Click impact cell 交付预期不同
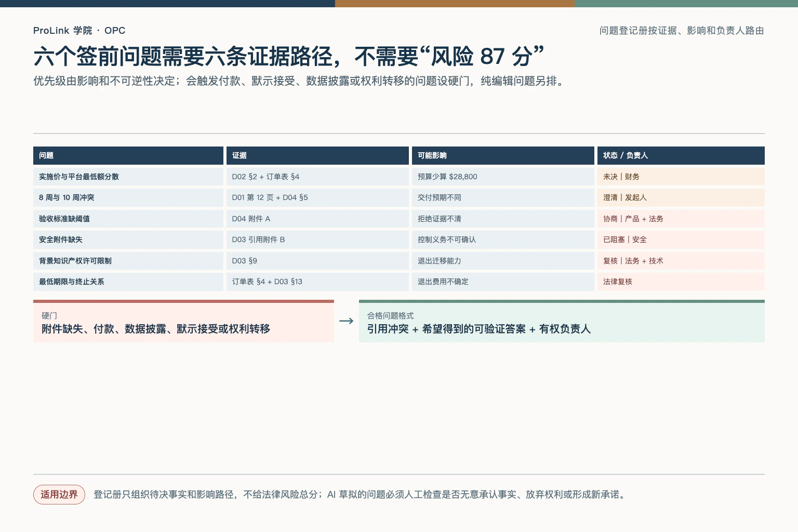This screenshot has height=532, width=798. point(503,197)
